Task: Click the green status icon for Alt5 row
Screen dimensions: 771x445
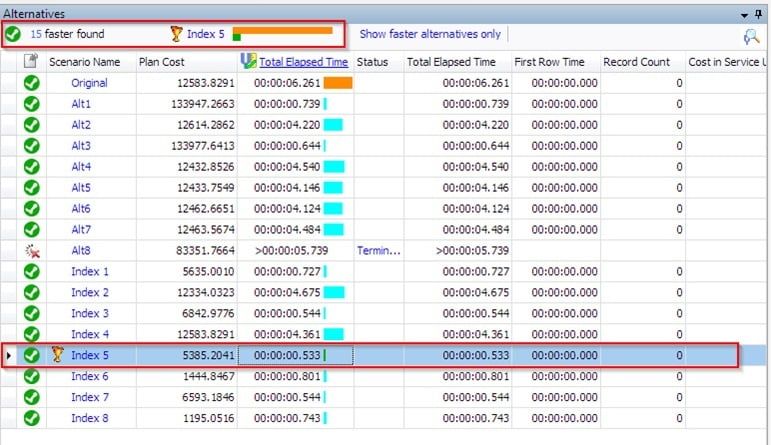Action: point(32,188)
